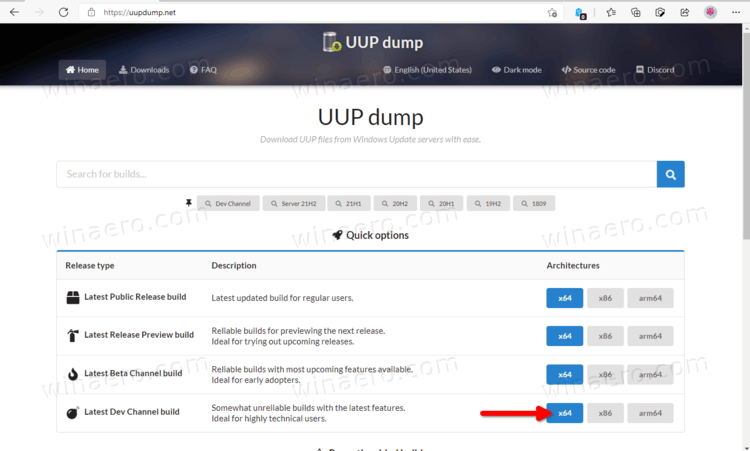
Task: Select the 21H1 quick search chip
Action: [349, 203]
